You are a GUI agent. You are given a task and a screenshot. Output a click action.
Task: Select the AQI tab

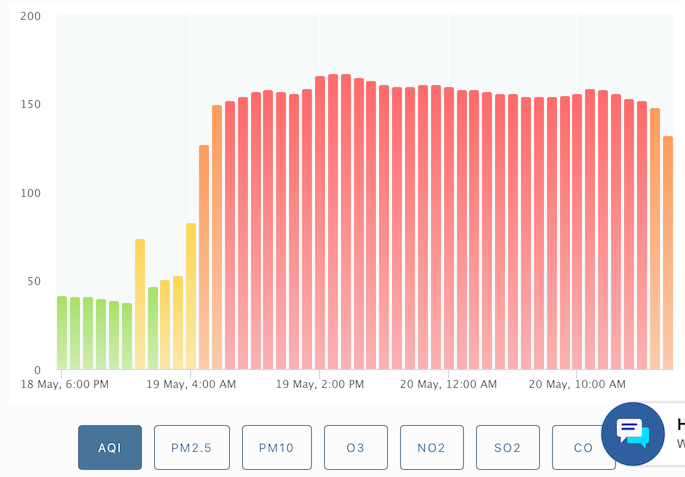coord(110,448)
